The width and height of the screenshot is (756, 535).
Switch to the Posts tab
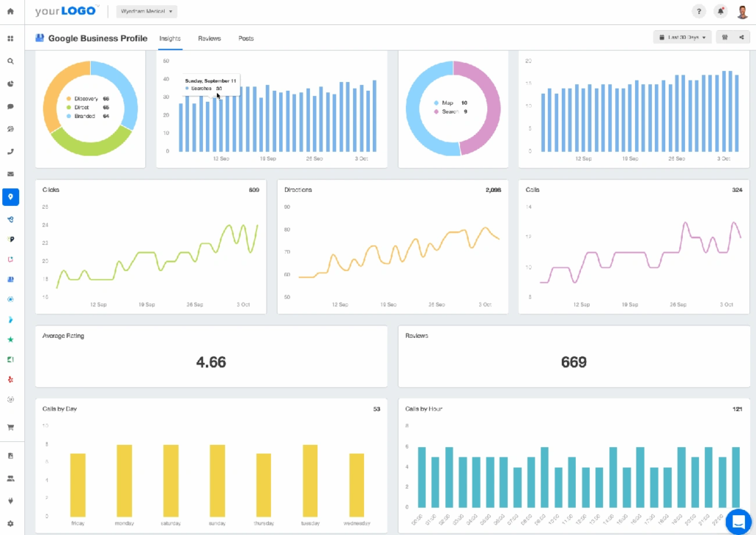(x=246, y=38)
